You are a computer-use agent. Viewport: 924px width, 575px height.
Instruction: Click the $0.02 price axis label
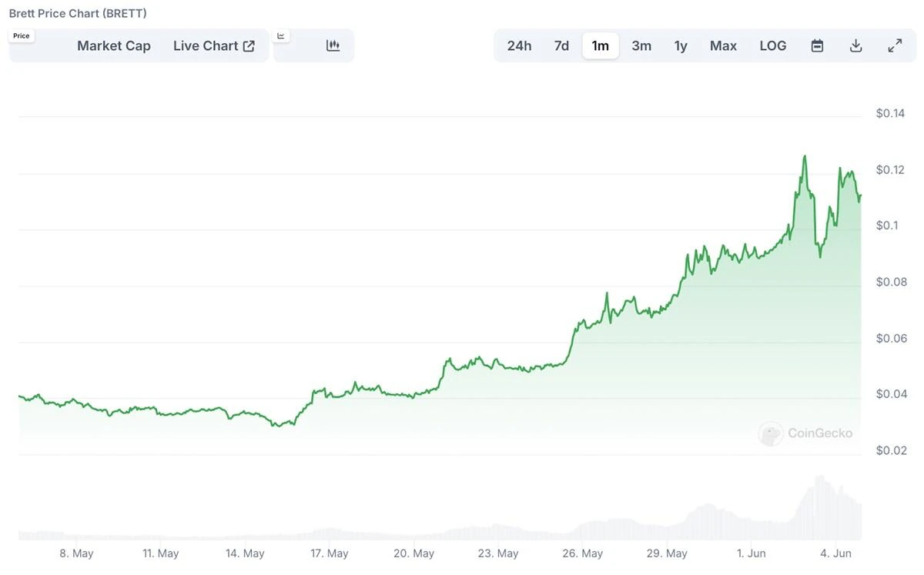click(892, 450)
